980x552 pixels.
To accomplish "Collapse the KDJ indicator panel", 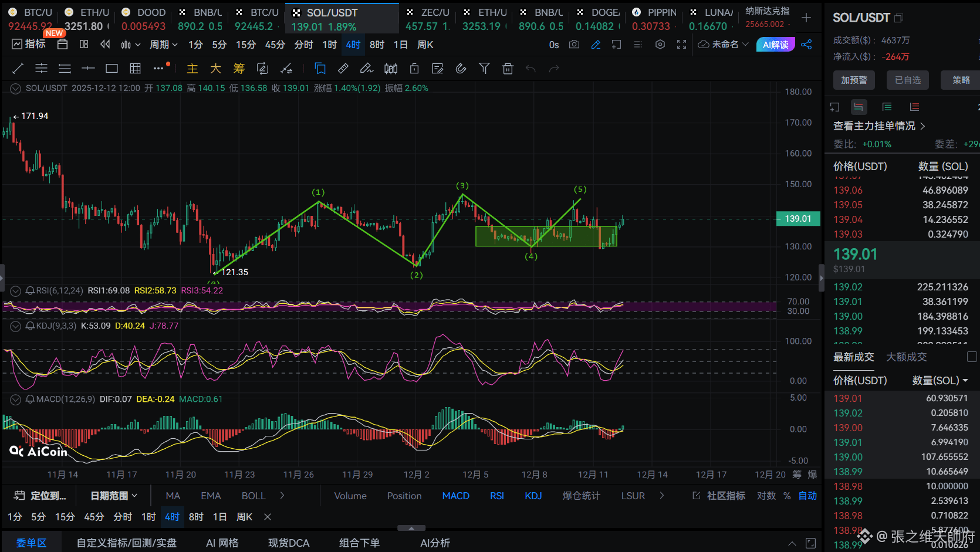I will (16, 326).
